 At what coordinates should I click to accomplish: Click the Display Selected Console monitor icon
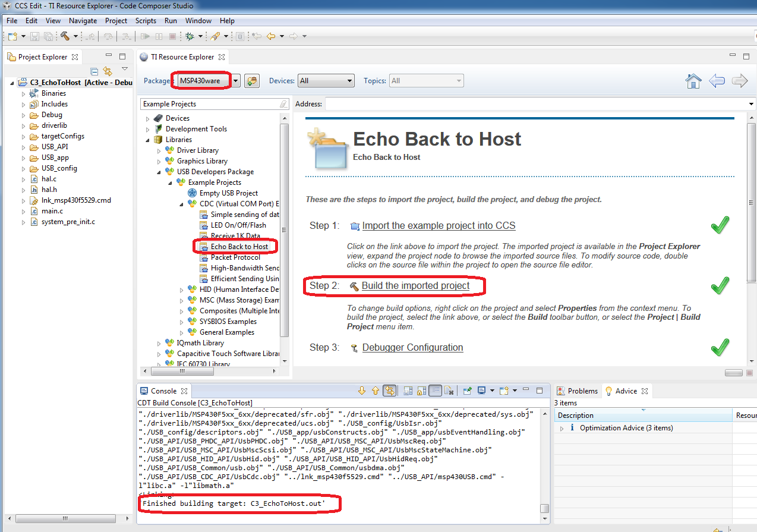[482, 391]
